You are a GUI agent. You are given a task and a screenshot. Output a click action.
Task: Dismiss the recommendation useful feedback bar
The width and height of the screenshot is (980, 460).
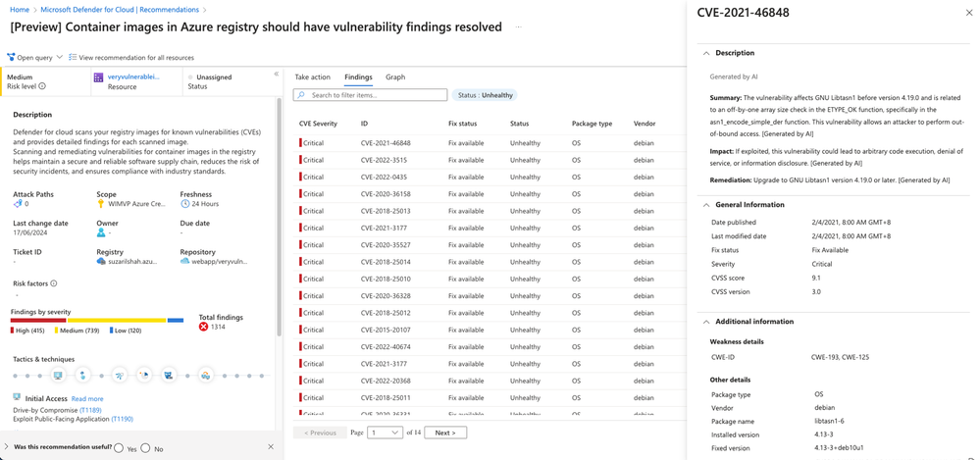point(271,447)
